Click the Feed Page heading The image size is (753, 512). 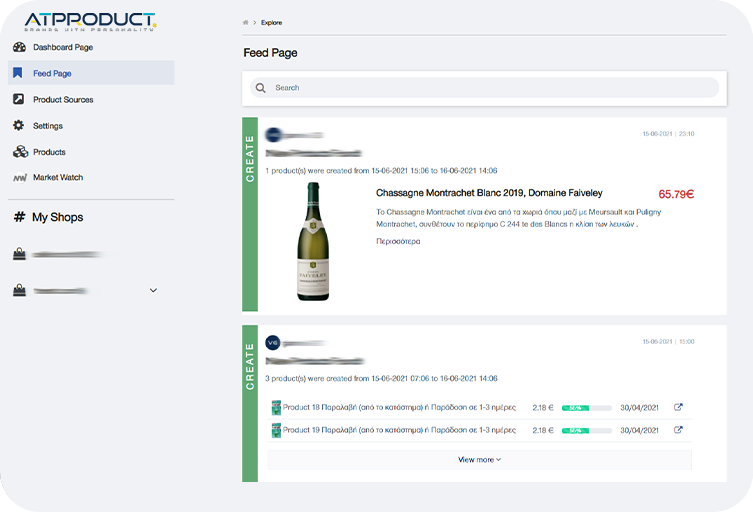pyautogui.click(x=270, y=53)
